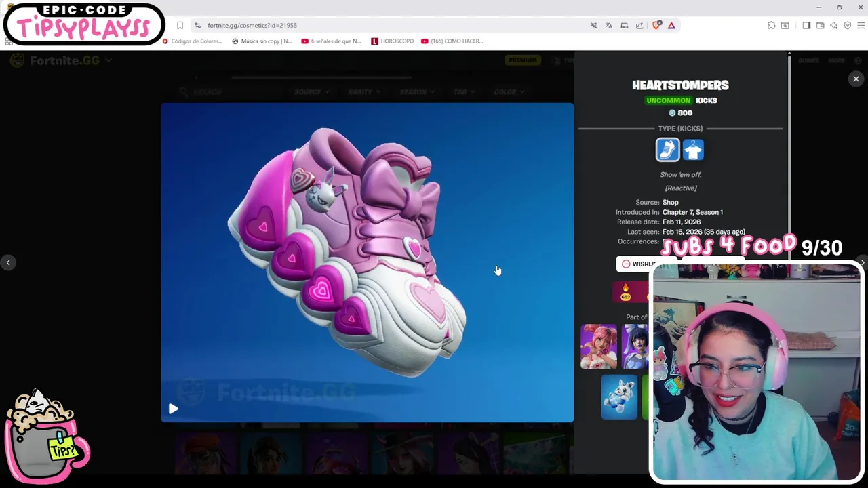Open the Shop source link

point(670,202)
